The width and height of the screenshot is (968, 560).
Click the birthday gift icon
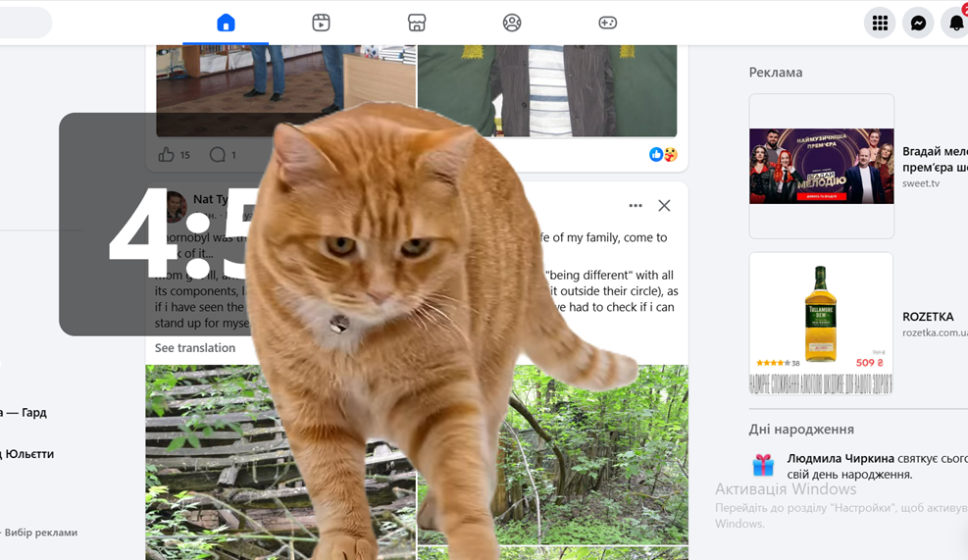(x=763, y=465)
